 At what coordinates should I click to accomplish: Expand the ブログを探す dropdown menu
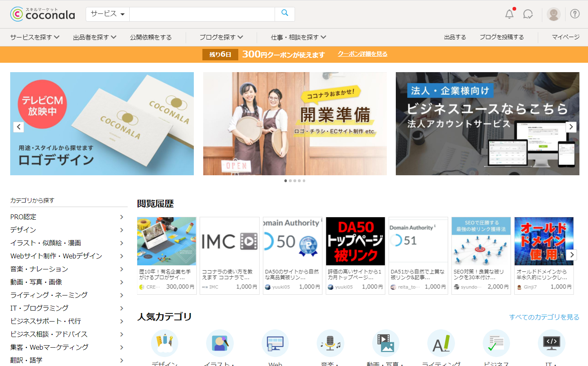tap(221, 37)
